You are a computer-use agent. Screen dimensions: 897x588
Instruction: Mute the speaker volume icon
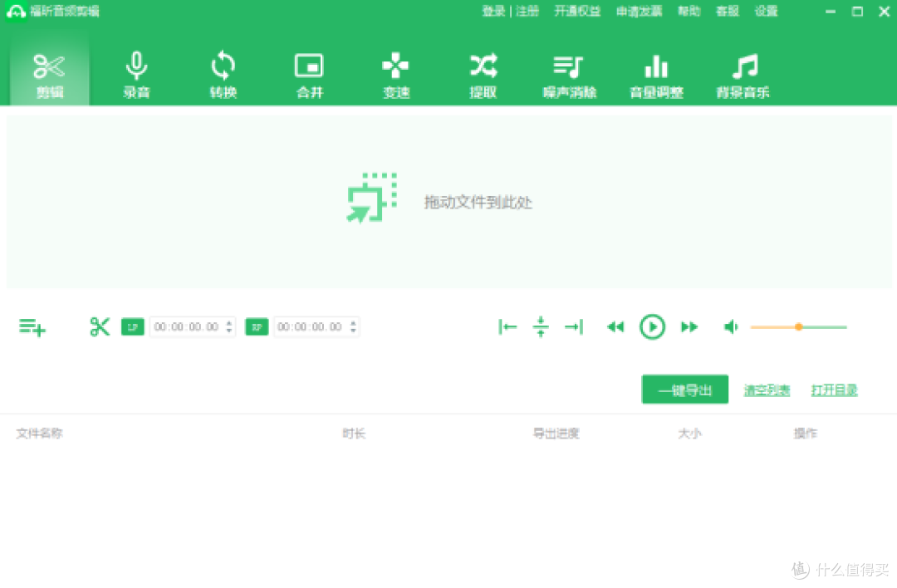pos(731,326)
